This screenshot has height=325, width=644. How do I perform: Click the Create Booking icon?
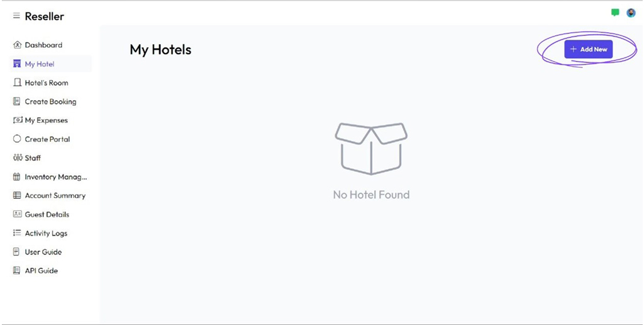(17, 101)
